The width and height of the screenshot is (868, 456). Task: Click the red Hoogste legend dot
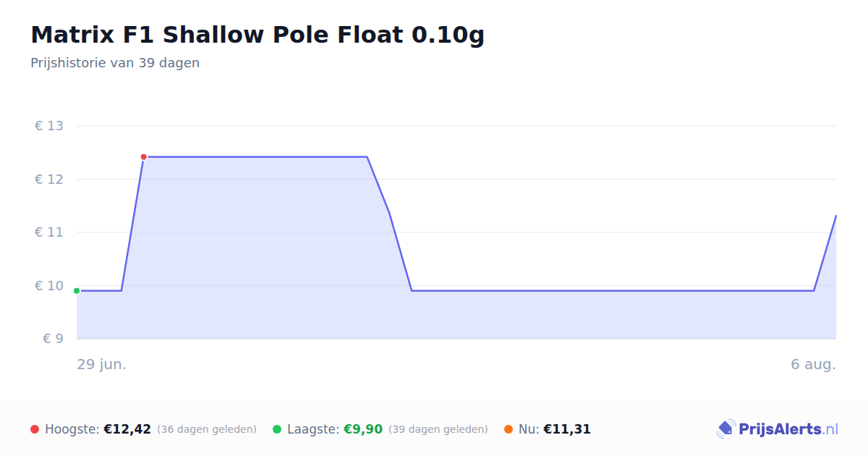[35, 429]
